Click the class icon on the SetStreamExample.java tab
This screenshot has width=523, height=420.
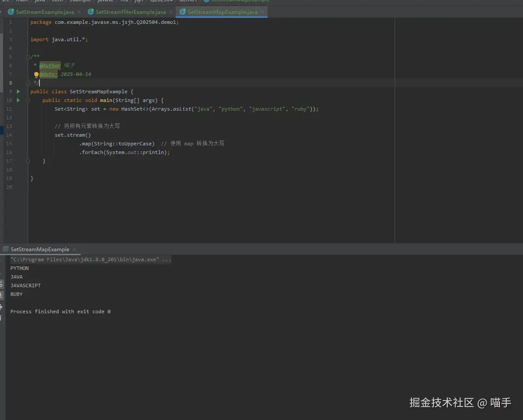(11, 12)
